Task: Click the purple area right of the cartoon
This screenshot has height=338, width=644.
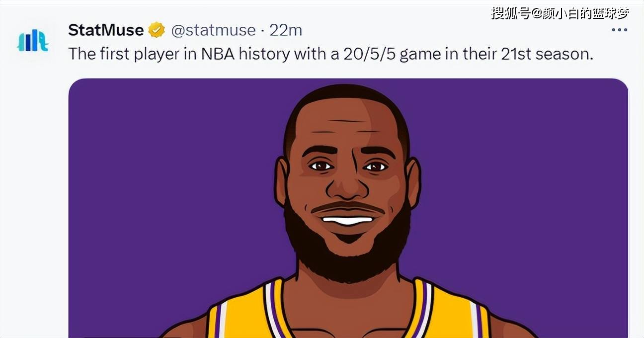Action: pyautogui.click(x=522, y=199)
